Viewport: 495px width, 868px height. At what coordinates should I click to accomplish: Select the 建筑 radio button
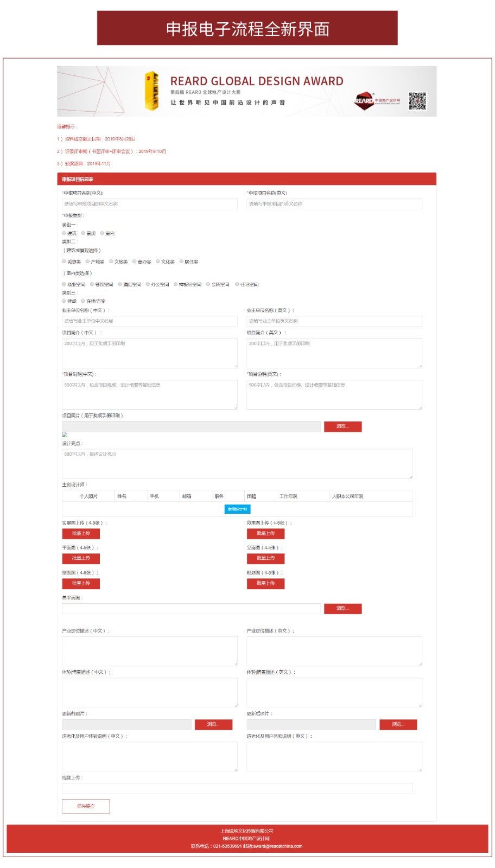point(64,233)
